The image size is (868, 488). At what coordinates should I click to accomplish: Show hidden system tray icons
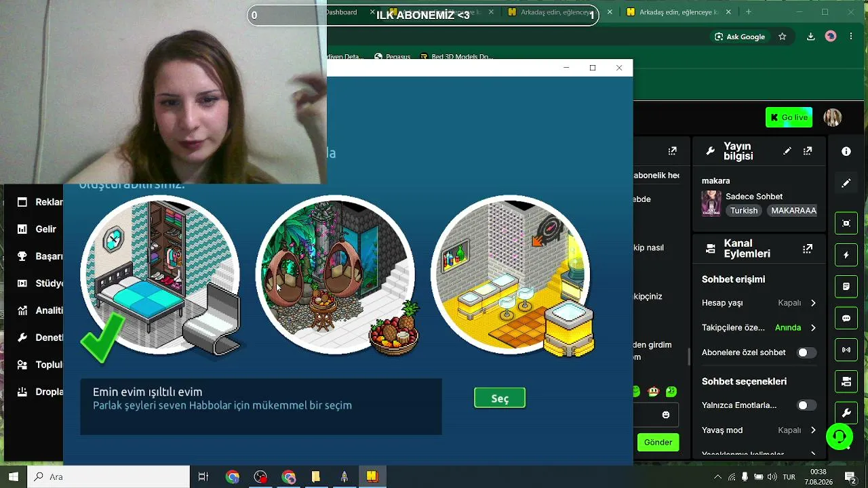[719, 476]
